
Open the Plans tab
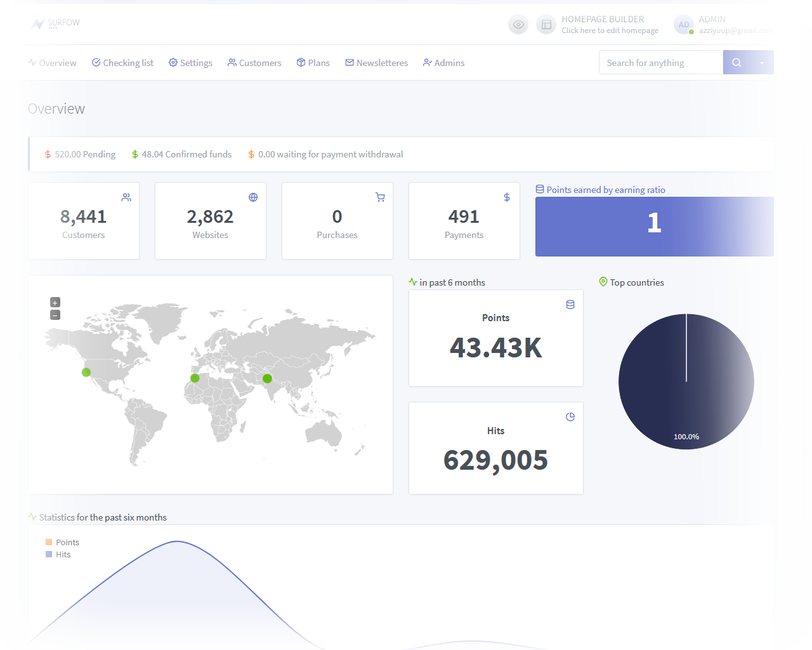tap(313, 63)
